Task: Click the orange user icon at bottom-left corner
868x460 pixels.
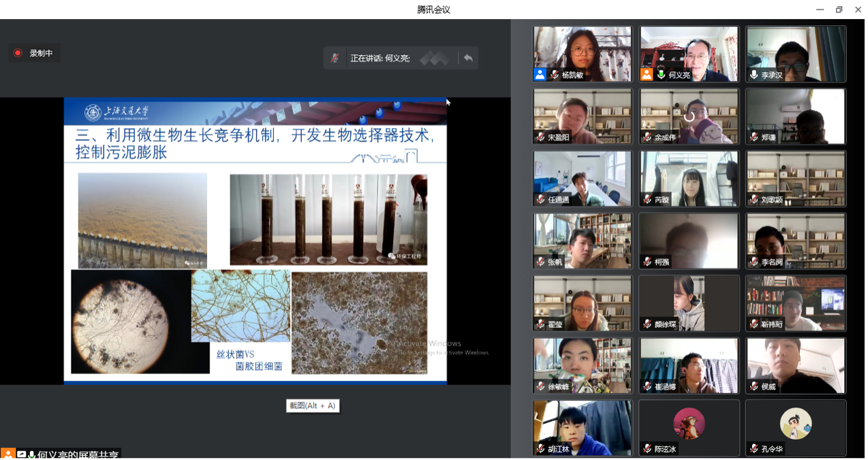Action: tap(7, 455)
